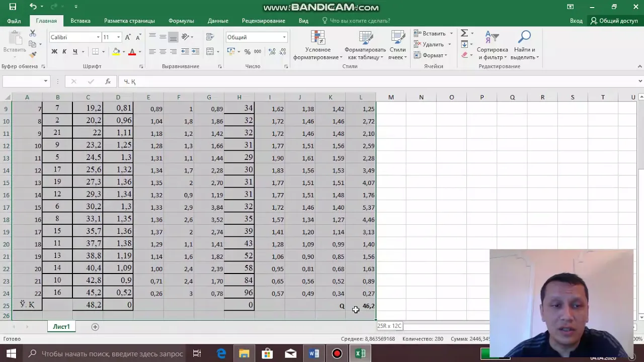644x362 pixels.
Task: Toggle bottom vertical alignment
Action: [173, 37]
